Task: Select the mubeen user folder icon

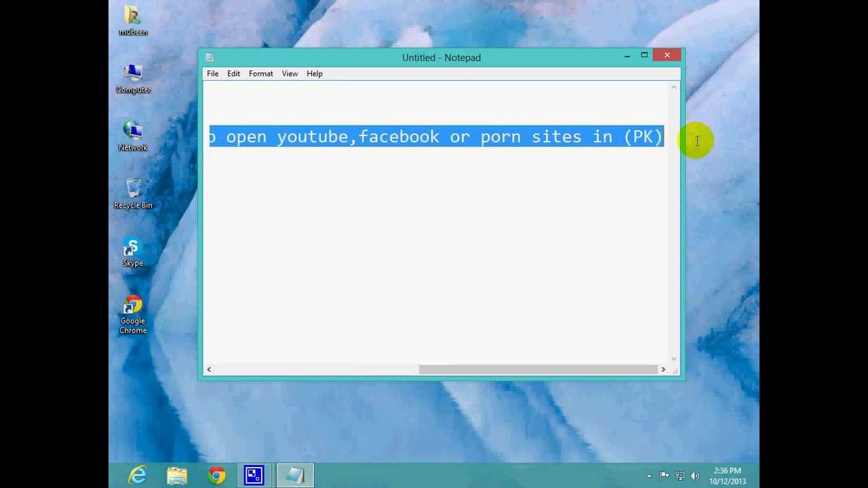Action: click(133, 21)
